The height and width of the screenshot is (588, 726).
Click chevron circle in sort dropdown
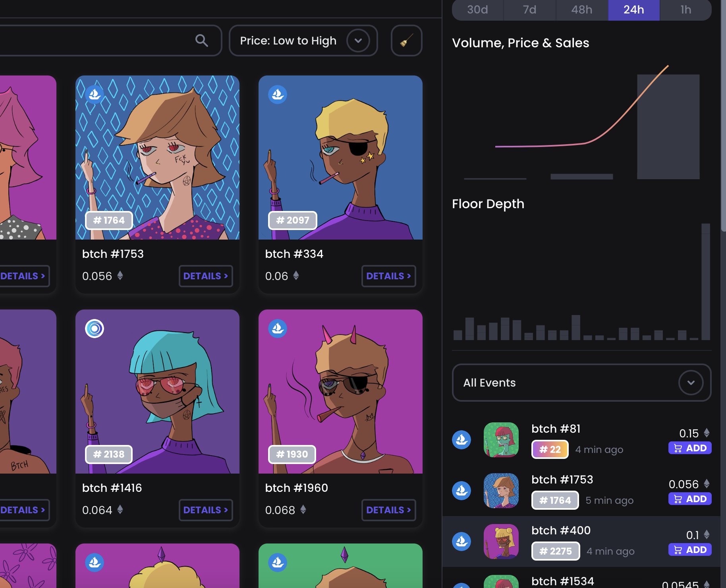point(358,41)
